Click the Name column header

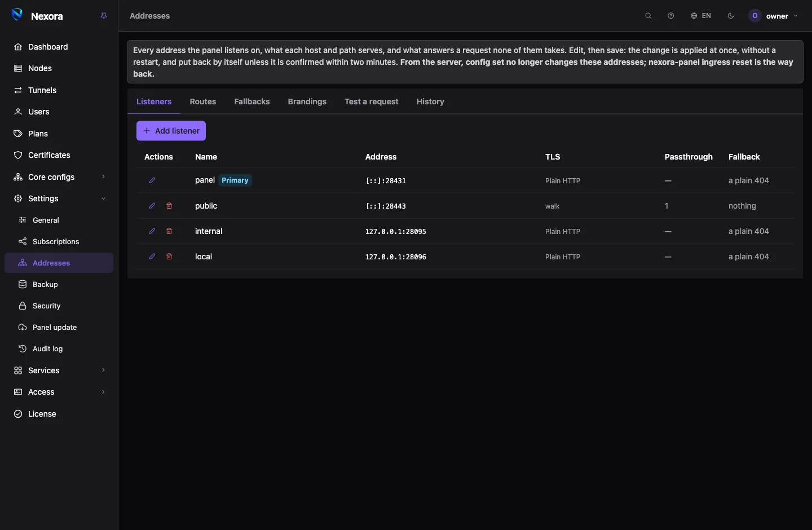point(206,157)
